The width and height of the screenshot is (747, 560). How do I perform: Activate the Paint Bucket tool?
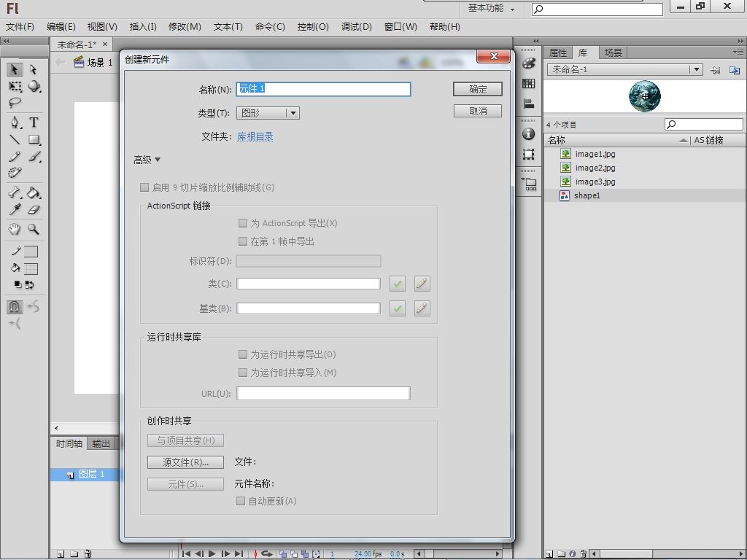(34, 192)
